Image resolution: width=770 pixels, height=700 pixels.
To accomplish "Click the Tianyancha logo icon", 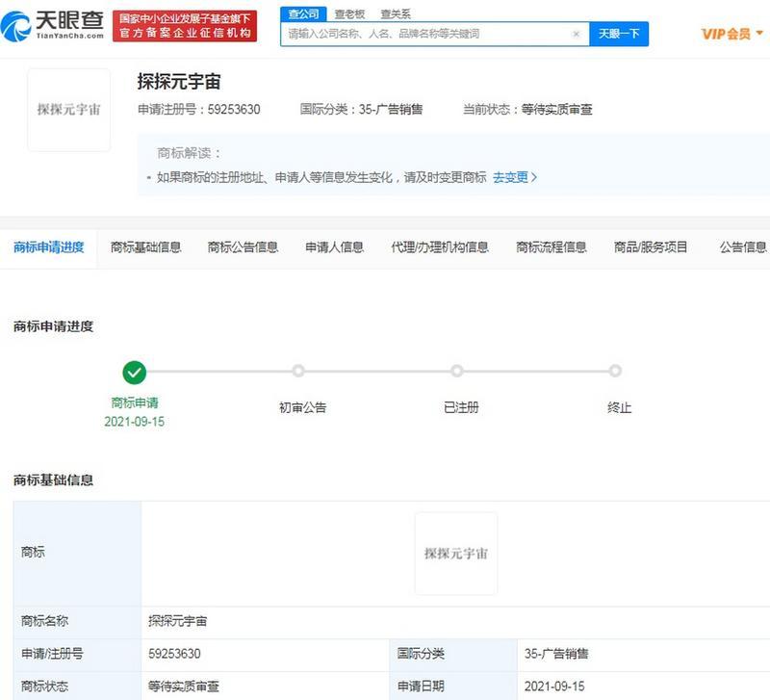I will click(15, 27).
